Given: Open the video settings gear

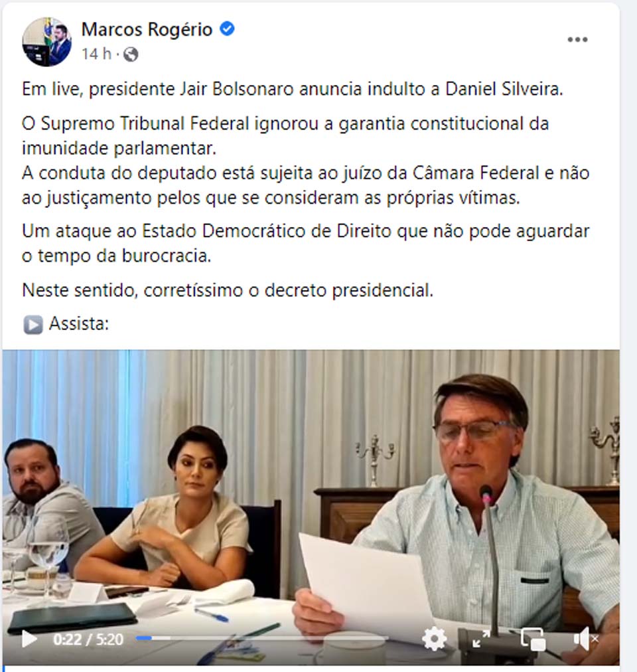Looking at the screenshot, I should (434, 639).
